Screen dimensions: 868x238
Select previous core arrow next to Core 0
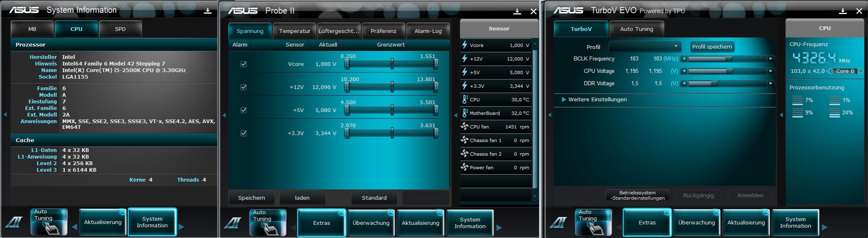(x=829, y=71)
